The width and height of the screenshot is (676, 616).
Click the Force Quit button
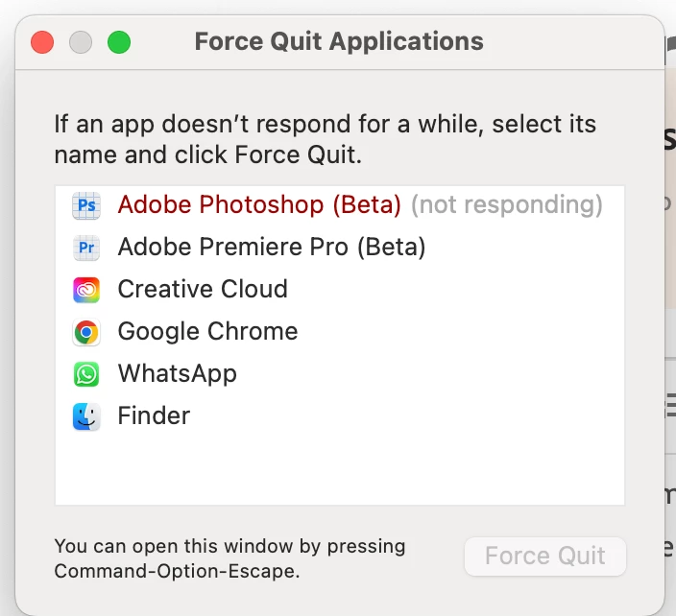coord(545,557)
